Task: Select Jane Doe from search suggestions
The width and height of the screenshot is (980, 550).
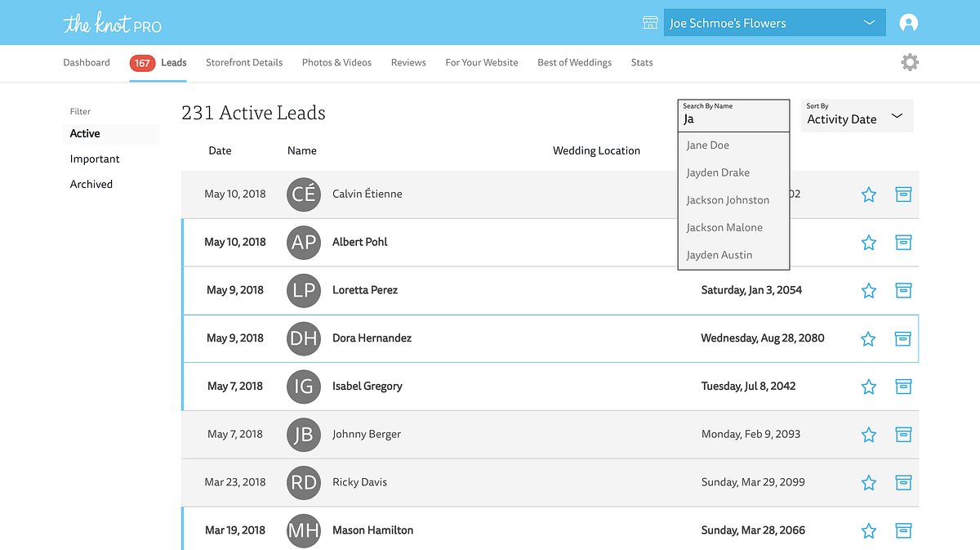Action: point(708,145)
